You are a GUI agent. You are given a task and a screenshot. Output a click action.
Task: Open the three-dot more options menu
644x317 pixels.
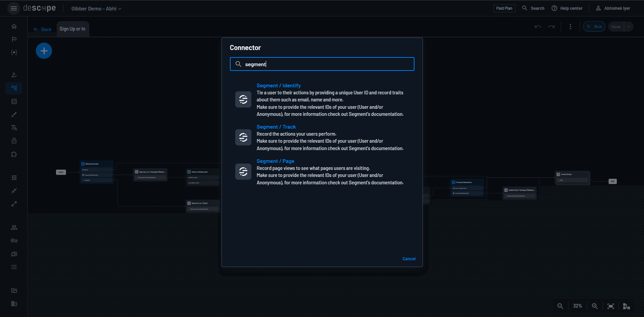point(571,27)
